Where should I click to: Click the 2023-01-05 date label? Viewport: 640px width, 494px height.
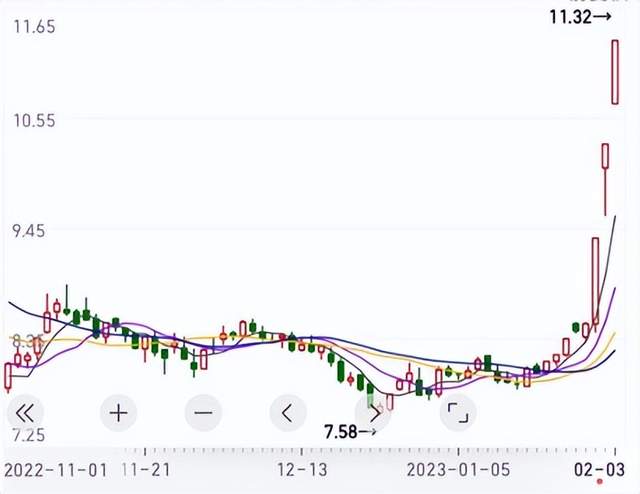pos(458,470)
